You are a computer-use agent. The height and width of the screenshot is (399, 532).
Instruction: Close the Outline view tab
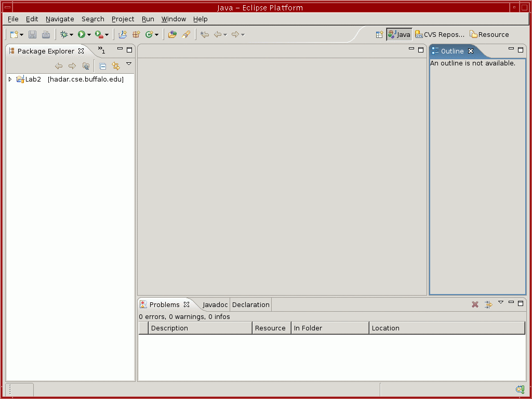tap(471, 51)
